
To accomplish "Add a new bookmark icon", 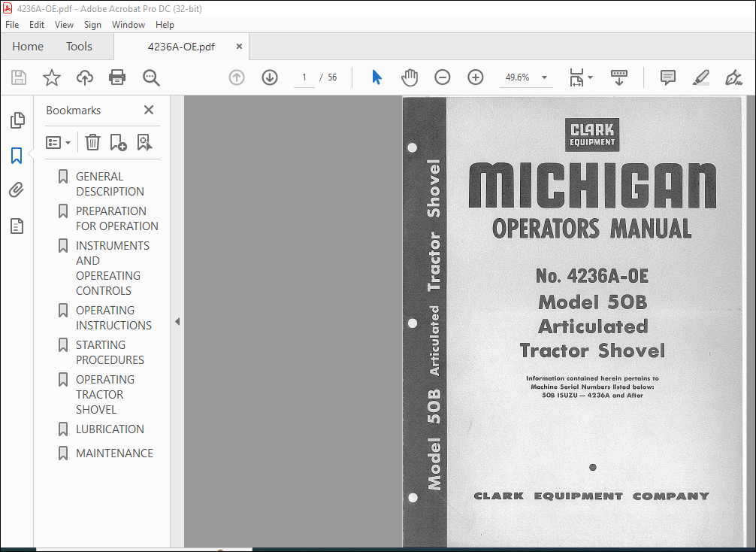I will pyautogui.click(x=118, y=142).
